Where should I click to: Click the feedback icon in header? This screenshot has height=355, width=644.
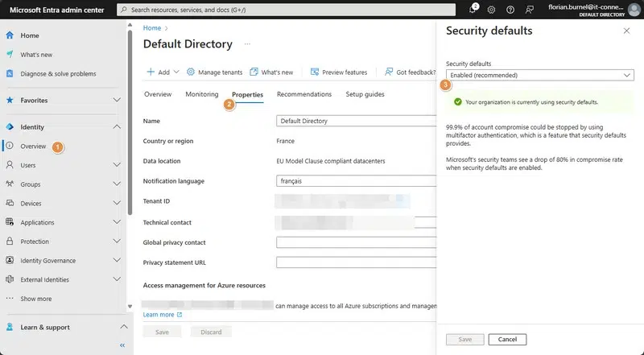coord(530,10)
